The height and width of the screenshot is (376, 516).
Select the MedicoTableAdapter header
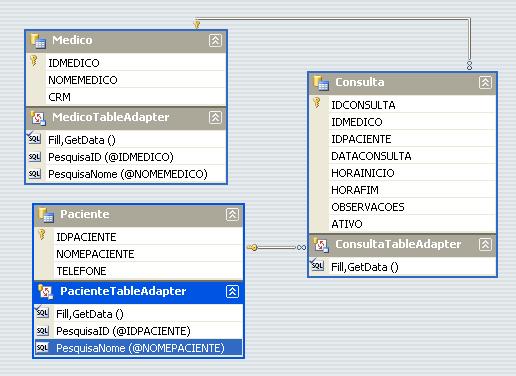126,118
